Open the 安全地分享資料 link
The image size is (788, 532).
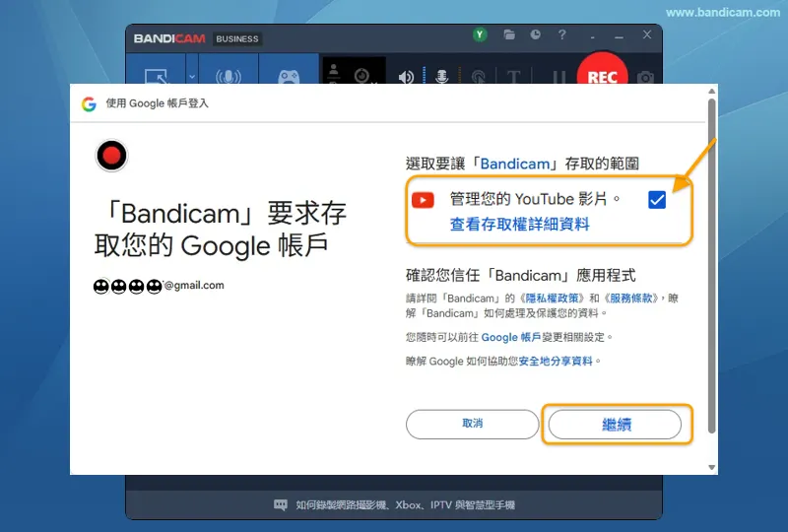(556, 361)
